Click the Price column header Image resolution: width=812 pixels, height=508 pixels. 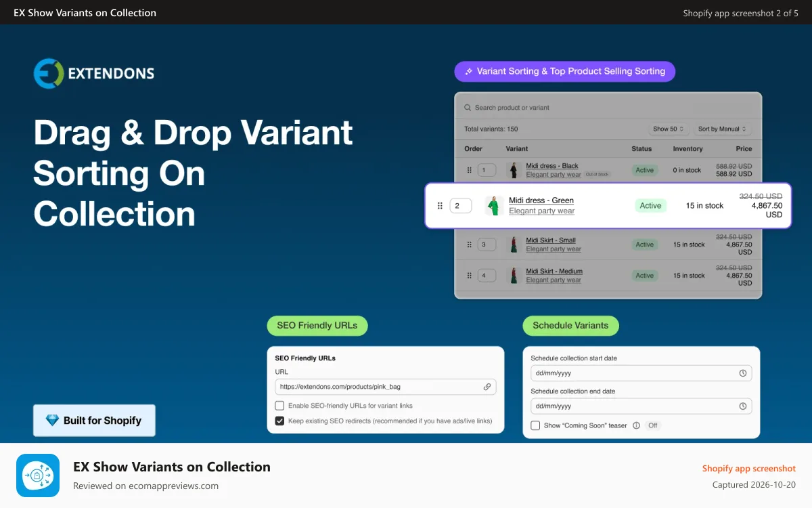click(x=744, y=148)
